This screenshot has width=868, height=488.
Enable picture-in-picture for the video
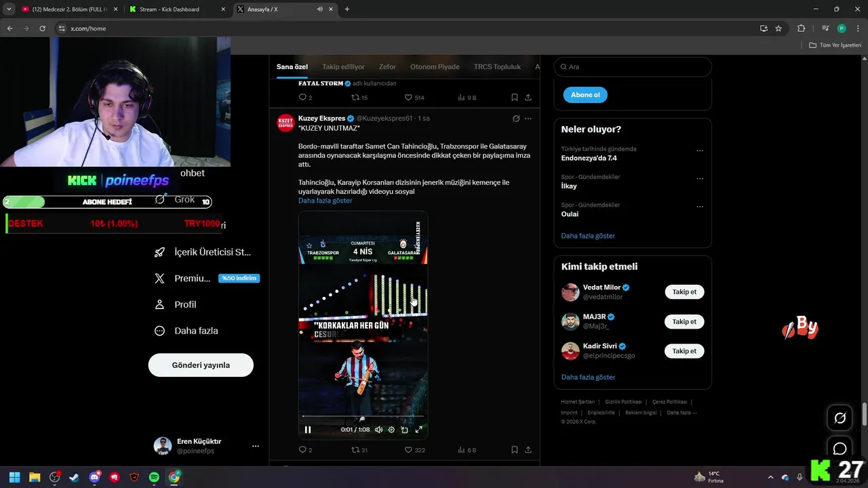point(405,430)
